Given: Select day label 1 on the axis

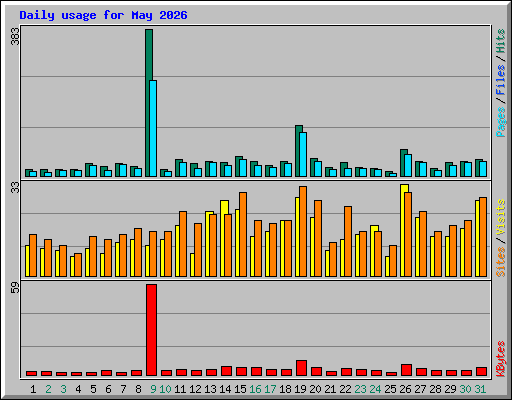Looking at the screenshot, I should (x=33, y=389).
